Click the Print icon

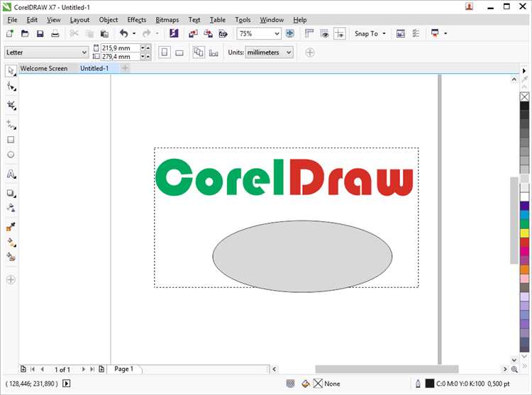(55, 33)
